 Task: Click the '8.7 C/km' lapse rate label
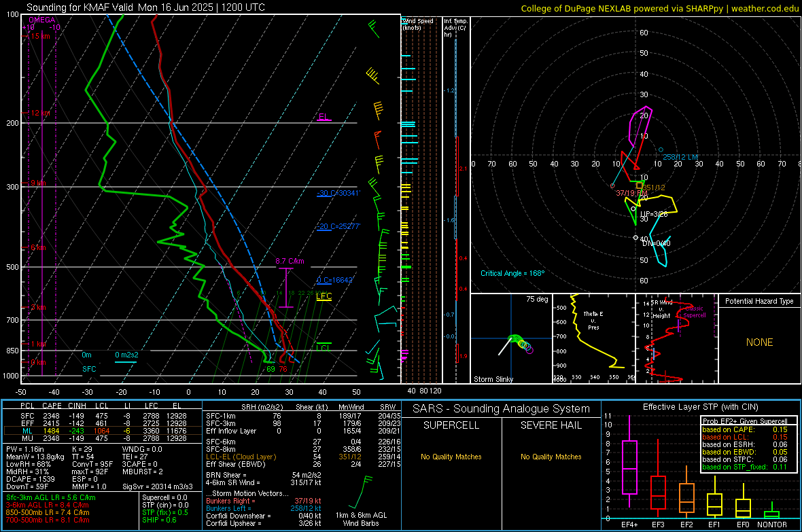[x=290, y=261]
